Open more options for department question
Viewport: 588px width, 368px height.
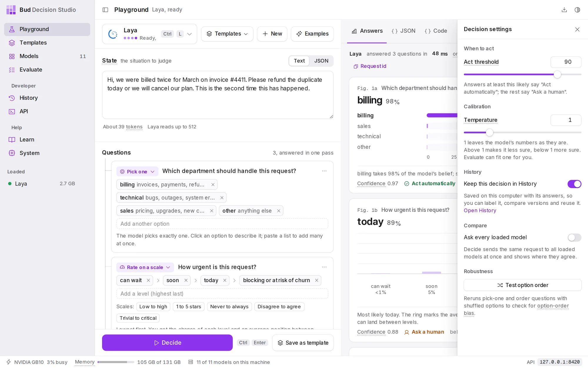coord(324,171)
